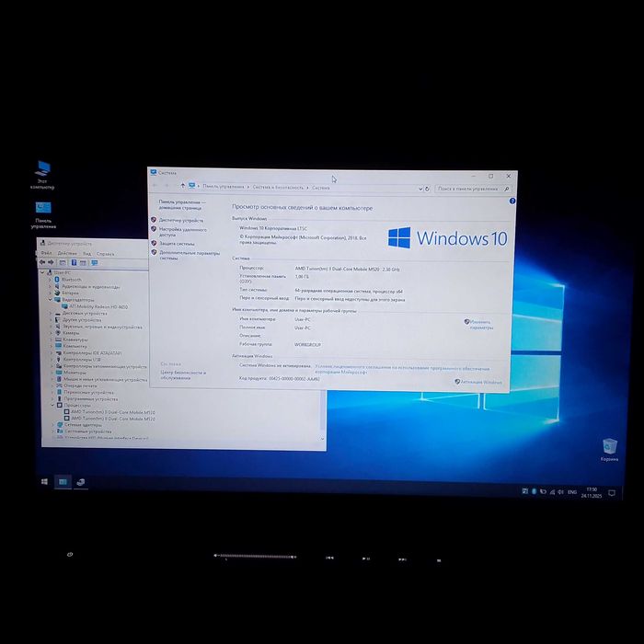Click the Back arrow in System window
Screen dimensions: 644x644
point(155,185)
